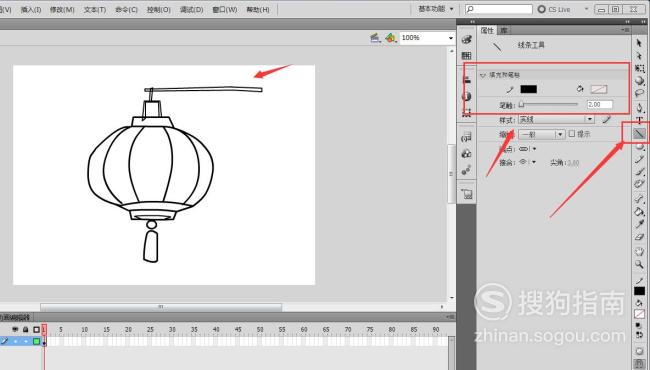
Task: Open the 文本(T) menu
Action: coord(95,9)
